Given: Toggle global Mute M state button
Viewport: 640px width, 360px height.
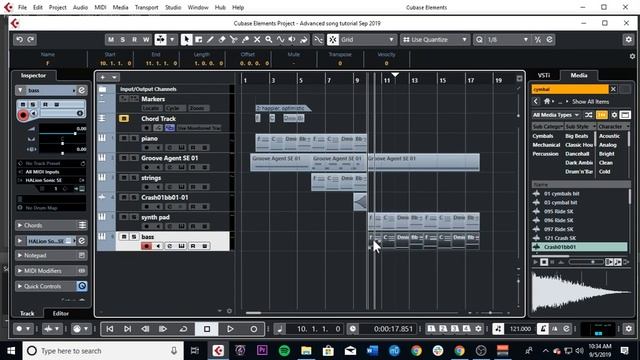Looking at the screenshot, I should 111,40.
